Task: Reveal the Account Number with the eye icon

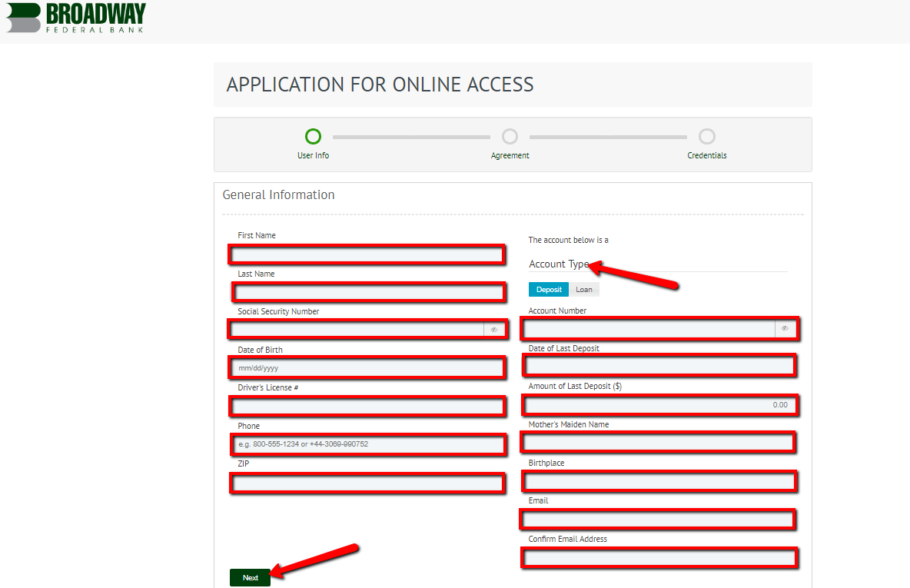Action: pyautogui.click(x=785, y=328)
